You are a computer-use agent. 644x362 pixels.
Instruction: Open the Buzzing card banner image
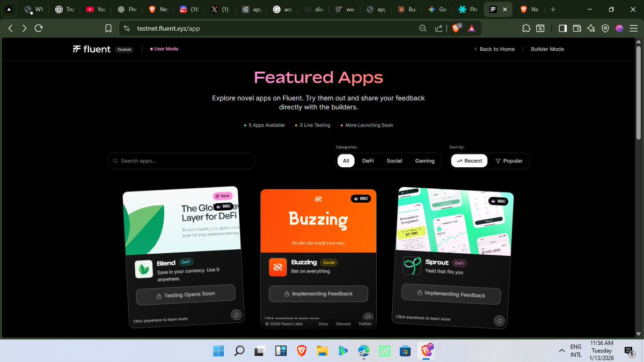(318, 220)
